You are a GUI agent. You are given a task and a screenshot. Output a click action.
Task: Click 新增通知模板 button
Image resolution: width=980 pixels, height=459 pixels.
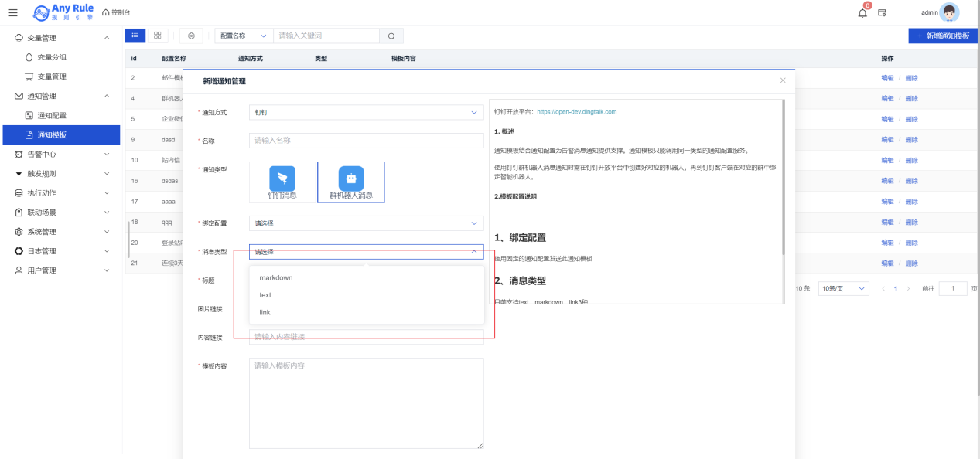pyautogui.click(x=943, y=36)
